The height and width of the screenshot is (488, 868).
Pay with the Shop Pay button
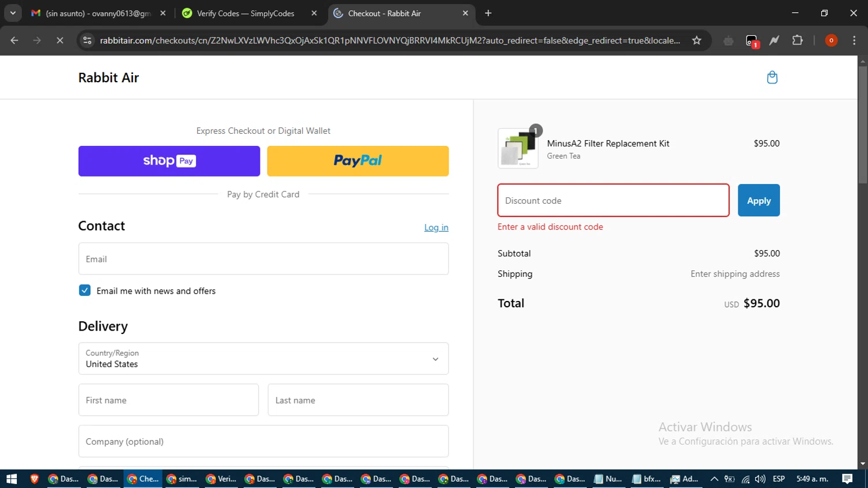(x=169, y=161)
